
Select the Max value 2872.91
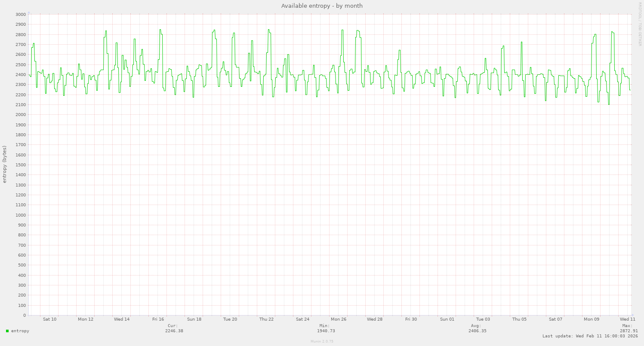[x=629, y=331]
